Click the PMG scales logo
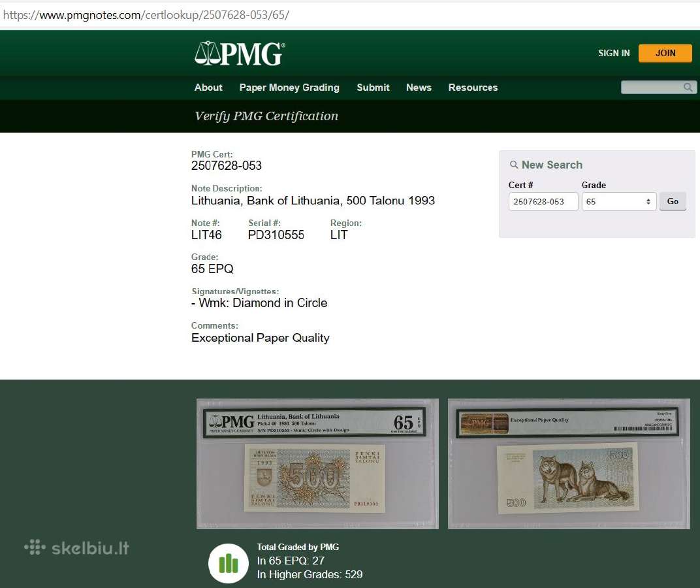This screenshot has height=588, width=700. click(240, 54)
